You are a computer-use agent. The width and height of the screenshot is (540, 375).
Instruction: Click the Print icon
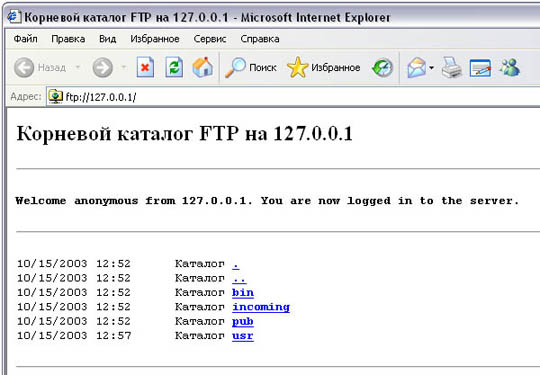coord(451,67)
